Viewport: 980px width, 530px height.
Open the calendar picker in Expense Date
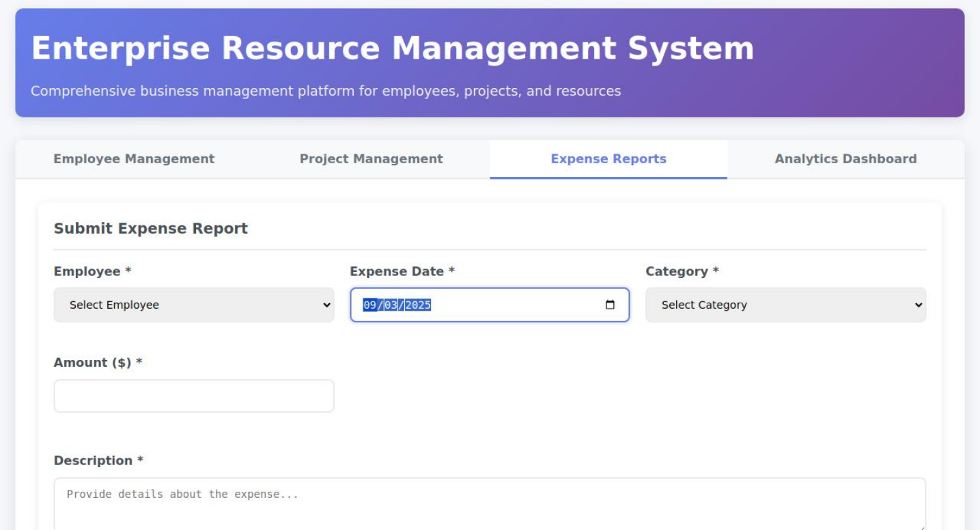tap(610, 305)
